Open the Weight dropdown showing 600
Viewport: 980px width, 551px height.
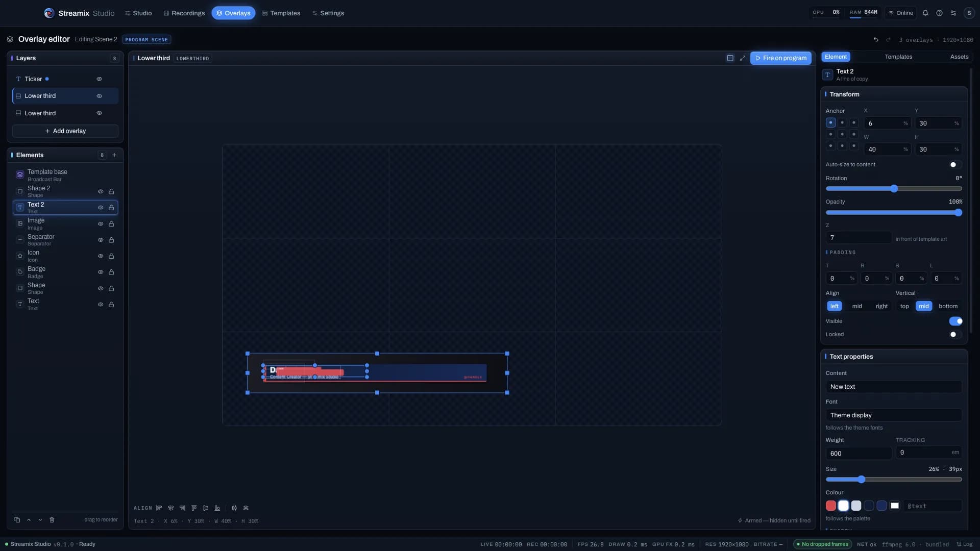(859, 454)
